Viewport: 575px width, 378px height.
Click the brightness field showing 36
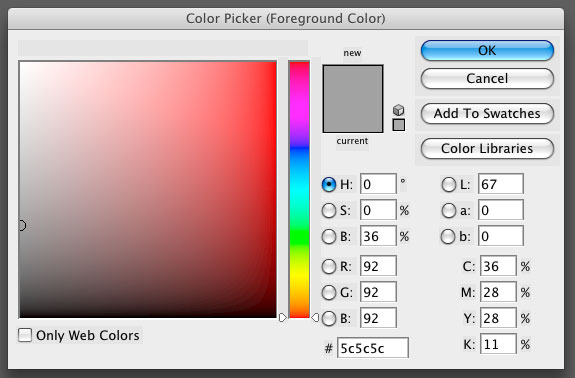pyautogui.click(x=378, y=236)
